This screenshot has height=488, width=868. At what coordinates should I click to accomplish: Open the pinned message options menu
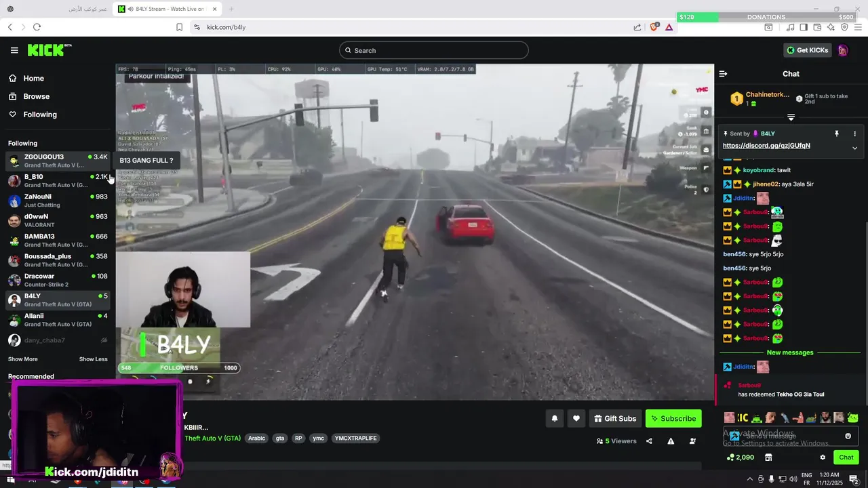pos(854,134)
